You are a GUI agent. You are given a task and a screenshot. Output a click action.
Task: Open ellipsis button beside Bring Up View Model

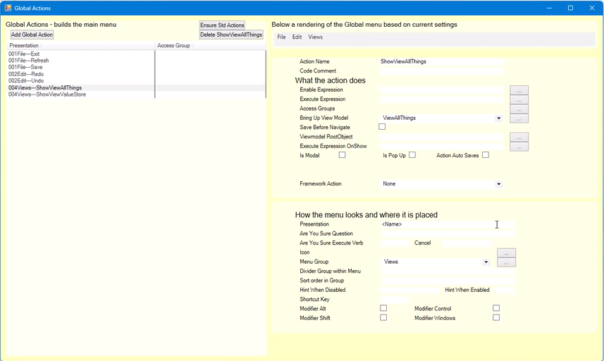[519, 118]
